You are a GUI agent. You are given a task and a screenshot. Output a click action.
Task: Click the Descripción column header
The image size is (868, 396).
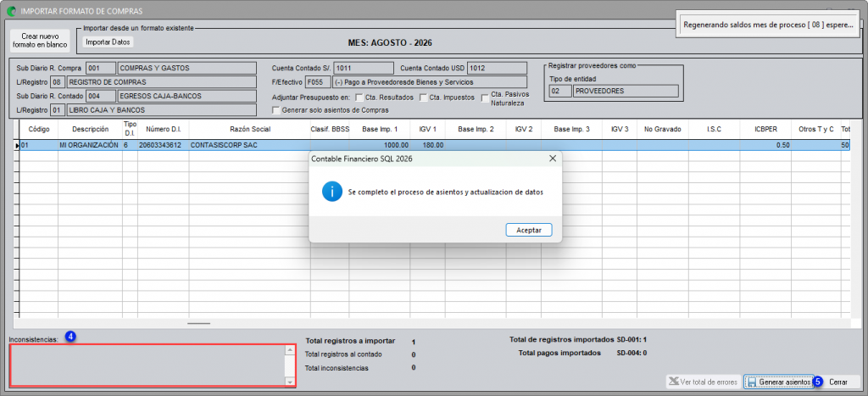coord(90,129)
